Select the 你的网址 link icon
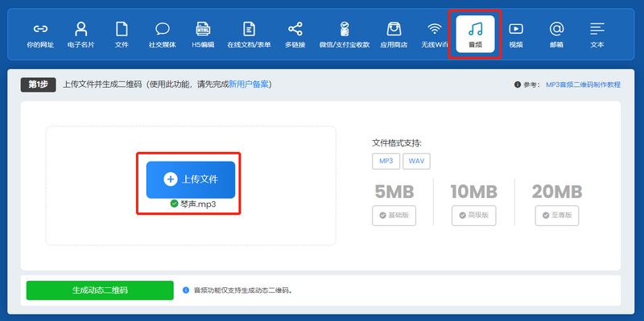This screenshot has height=321, width=644. click(40, 29)
